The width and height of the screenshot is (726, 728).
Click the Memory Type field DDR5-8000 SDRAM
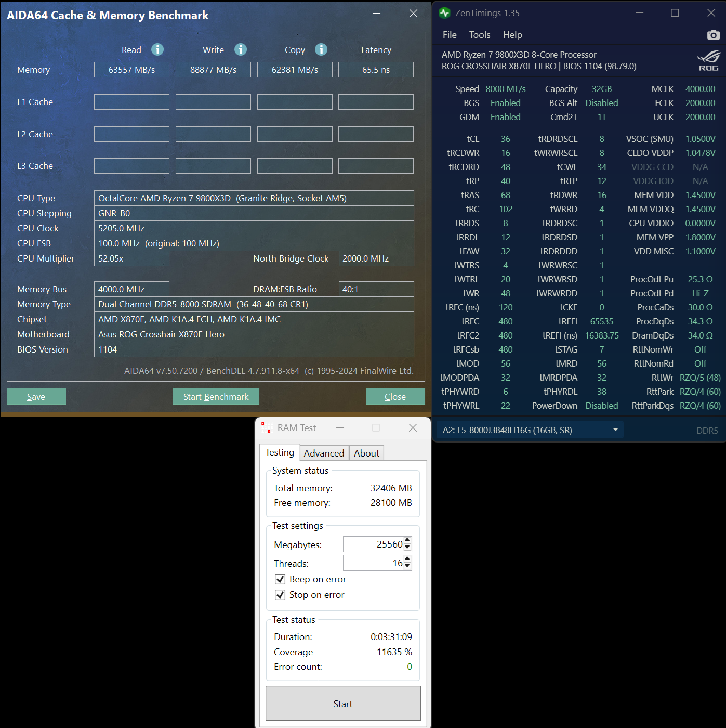[254, 304]
